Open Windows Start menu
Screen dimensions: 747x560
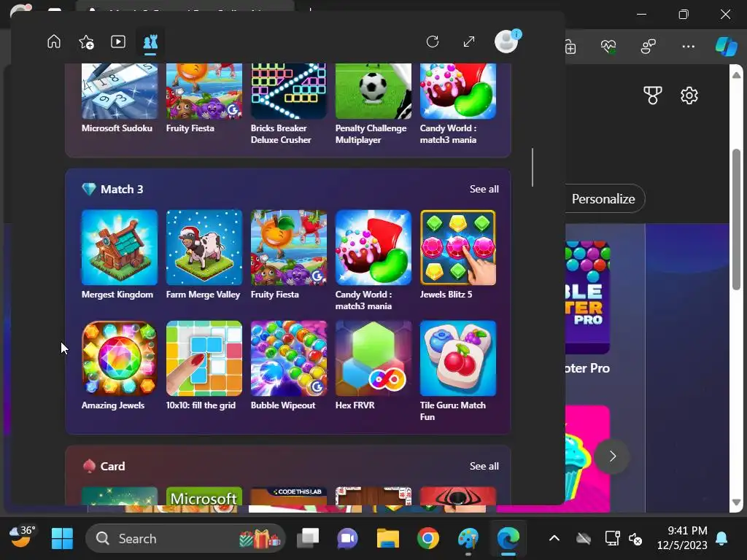[x=62, y=539]
